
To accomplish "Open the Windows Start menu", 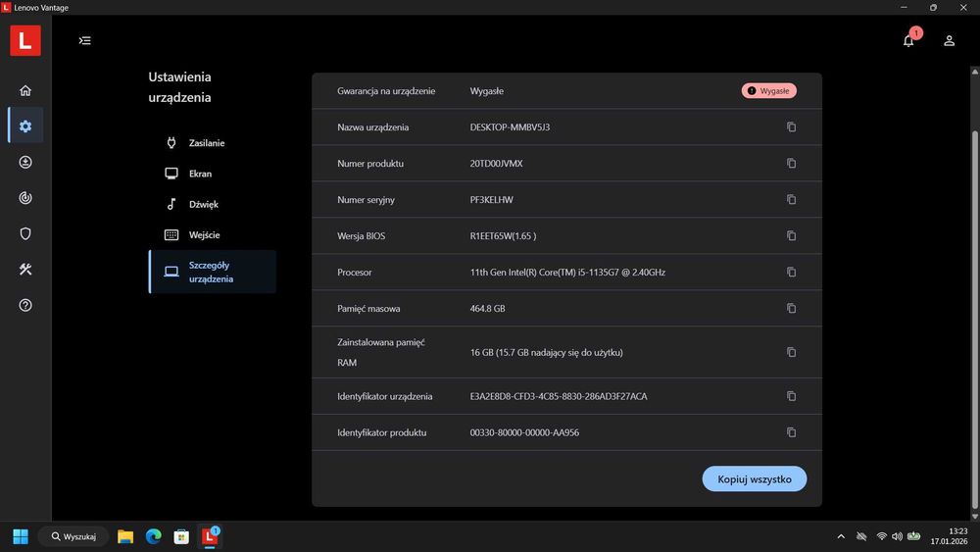I will pyautogui.click(x=21, y=536).
